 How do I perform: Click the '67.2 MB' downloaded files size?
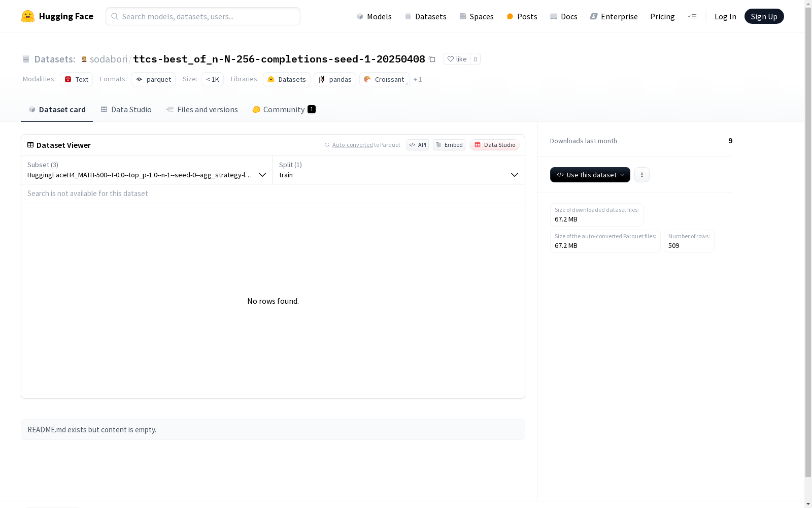(566, 219)
